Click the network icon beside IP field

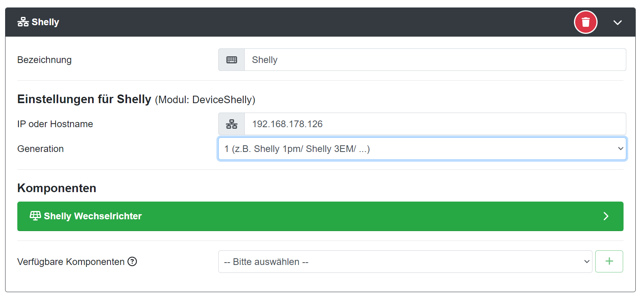232,124
